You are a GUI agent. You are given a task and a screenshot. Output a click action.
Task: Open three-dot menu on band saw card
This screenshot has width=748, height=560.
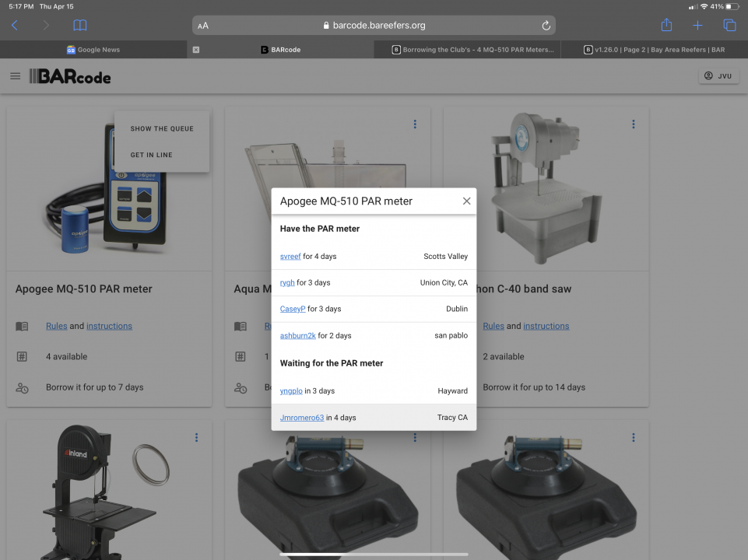click(x=634, y=124)
